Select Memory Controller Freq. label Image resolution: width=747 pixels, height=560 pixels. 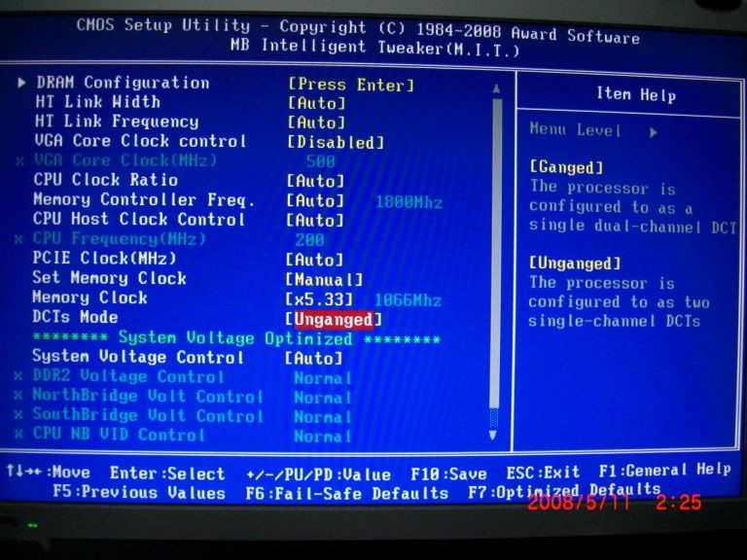coord(144,199)
